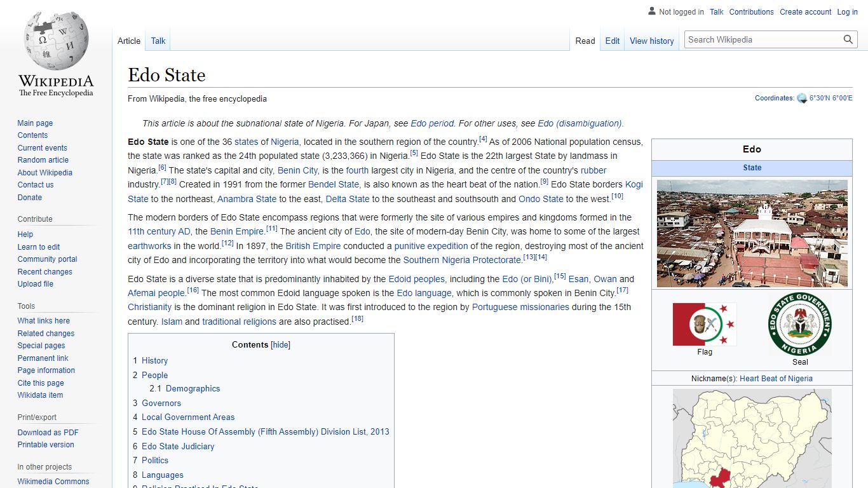This screenshot has width=868, height=488.
Task: Click the user icon beside Not logged in
Action: click(x=651, y=11)
